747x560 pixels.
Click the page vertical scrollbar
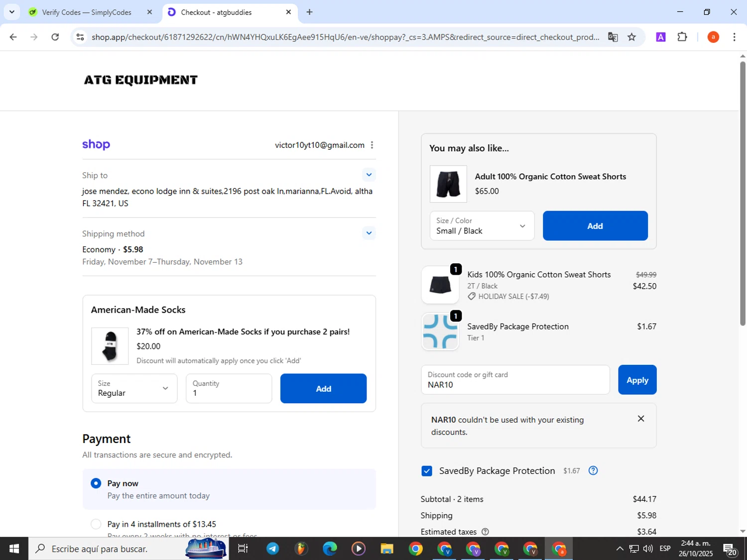click(x=743, y=194)
